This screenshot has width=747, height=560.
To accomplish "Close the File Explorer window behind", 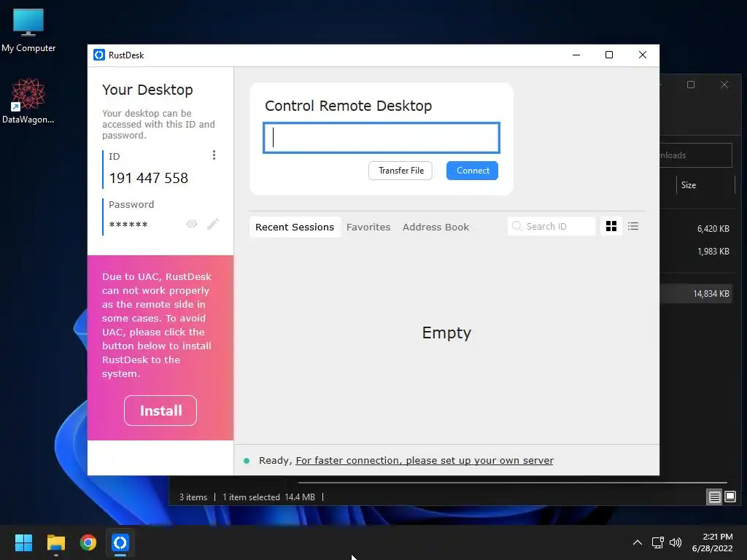I will click(724, 85).
